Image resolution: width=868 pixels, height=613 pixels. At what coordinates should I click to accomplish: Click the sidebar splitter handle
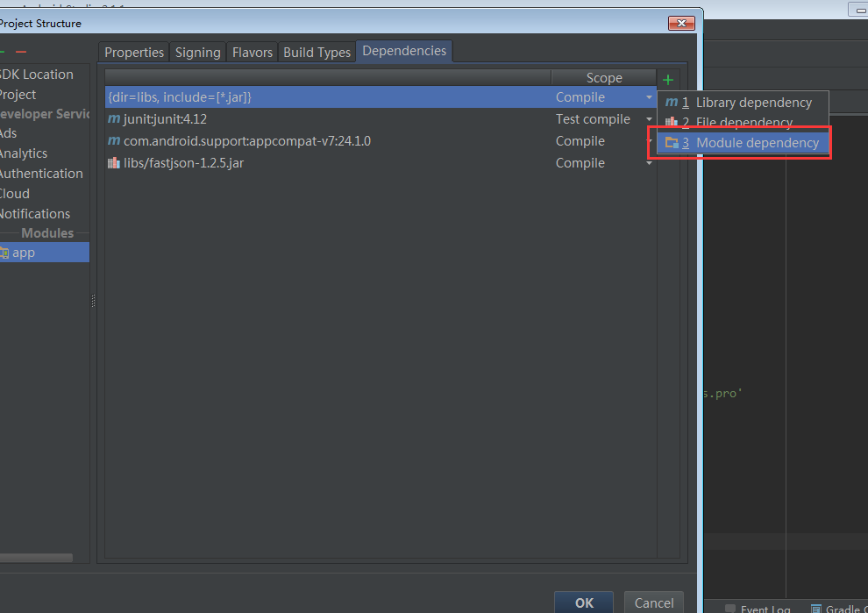(x=93, y=300)
